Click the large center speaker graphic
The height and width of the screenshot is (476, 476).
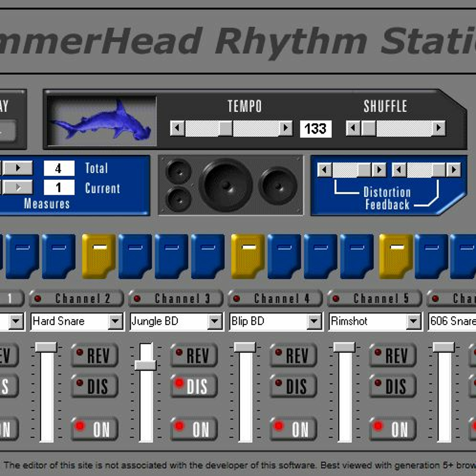click(226, 185)
